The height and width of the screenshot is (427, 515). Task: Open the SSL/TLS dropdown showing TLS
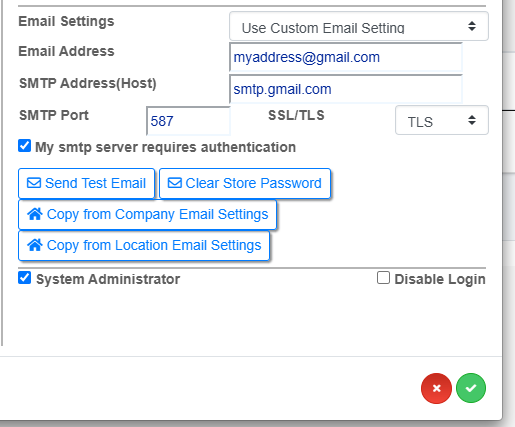click(442, 120)
